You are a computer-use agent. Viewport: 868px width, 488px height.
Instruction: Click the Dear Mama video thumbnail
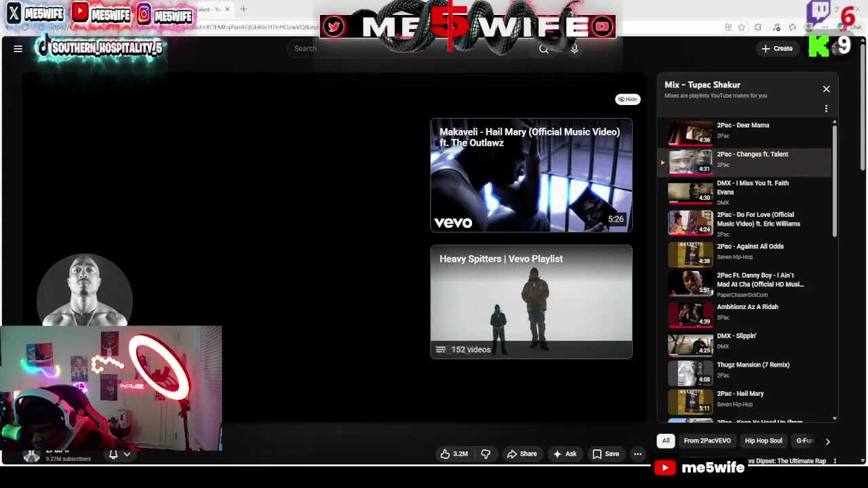pyautogui.click(x=690, y=132)
